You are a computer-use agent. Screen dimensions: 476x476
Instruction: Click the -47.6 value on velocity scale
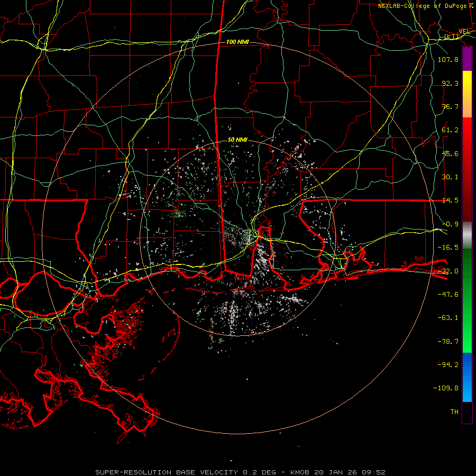point(448,295)
